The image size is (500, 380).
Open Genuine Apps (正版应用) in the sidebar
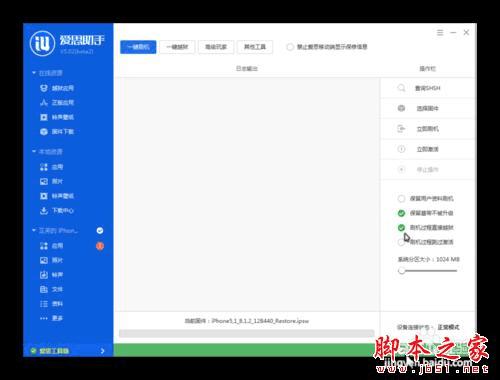(57, 103)
